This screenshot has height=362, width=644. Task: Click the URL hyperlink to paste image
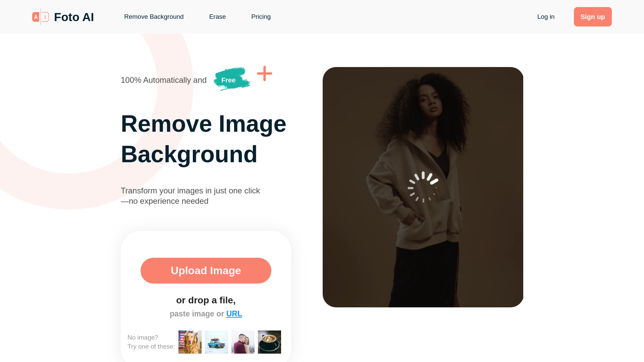pyautogui.click(x=234, y=314)
